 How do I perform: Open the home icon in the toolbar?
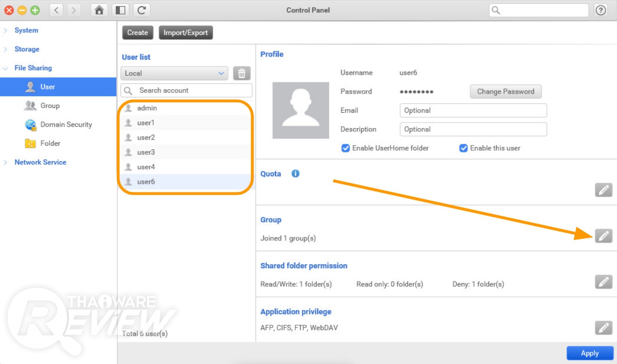click(x=99, y=10)
